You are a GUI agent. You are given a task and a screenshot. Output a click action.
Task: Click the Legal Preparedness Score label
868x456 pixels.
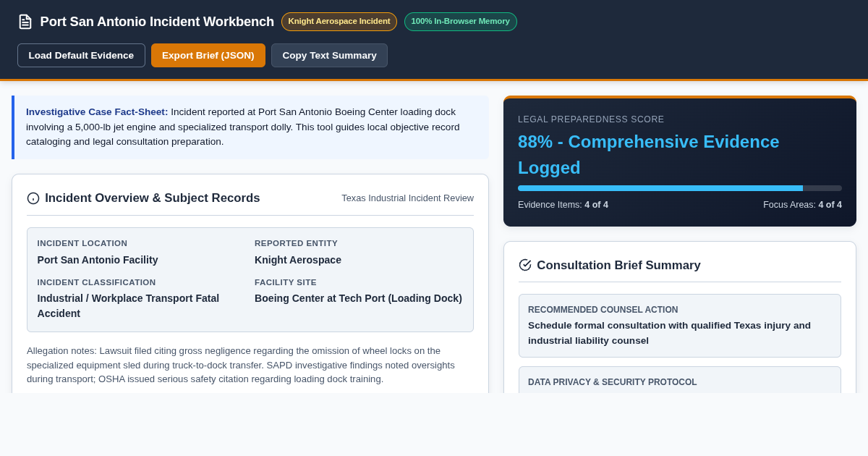click(591, 119)
